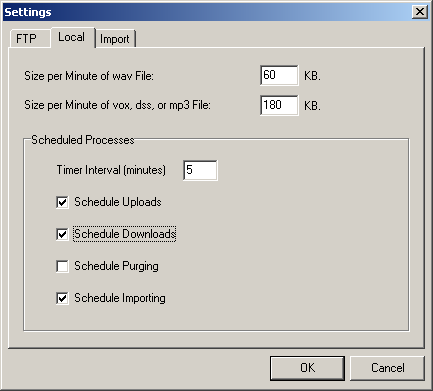
Task: Select the Local tab
Action: [71, 37]
